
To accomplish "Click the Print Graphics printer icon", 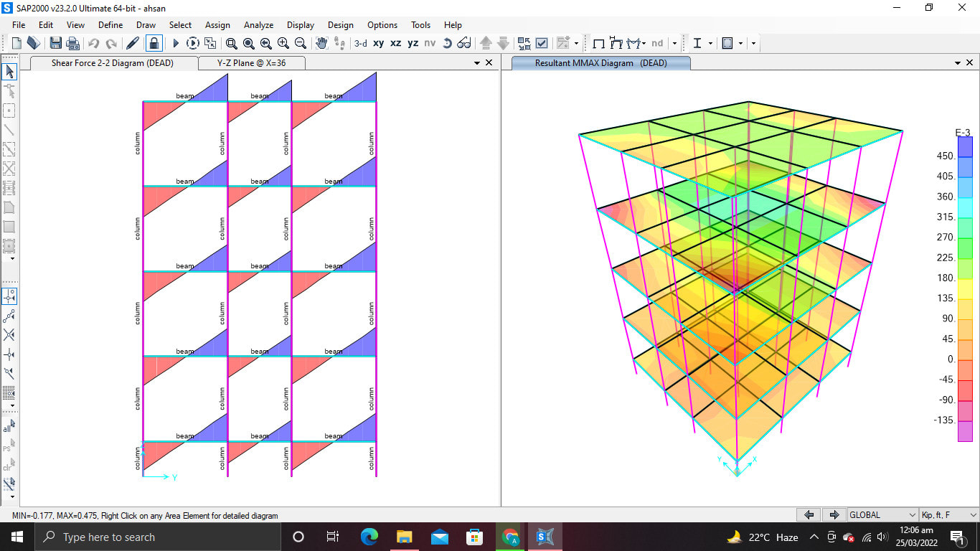I will pos(72,43).
